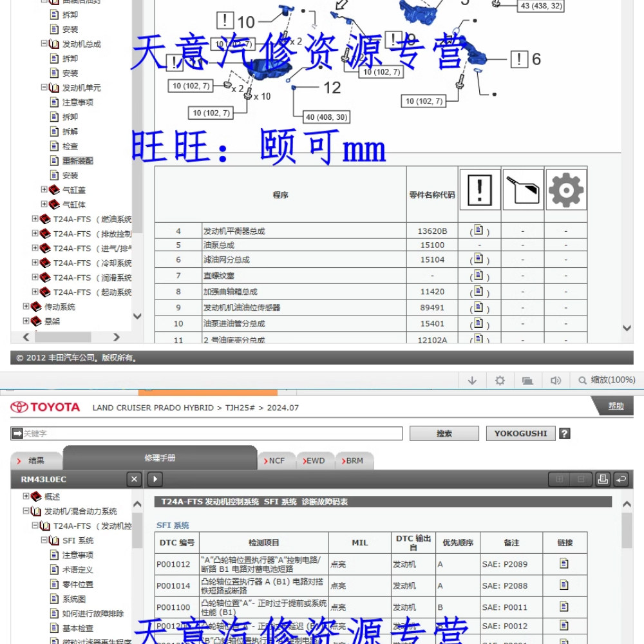Select 检查 in the upper tree
This screenshot has width=644, height=644.
point(70,146)
